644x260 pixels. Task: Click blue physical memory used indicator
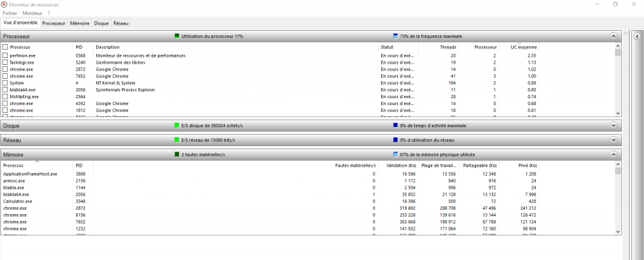[x=396, y=154]
